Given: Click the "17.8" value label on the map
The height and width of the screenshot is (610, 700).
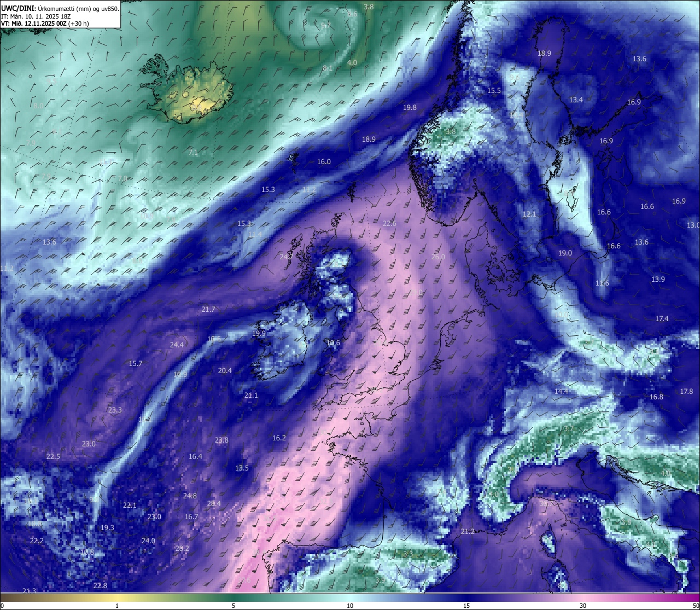Looking at the screenshot, I should pyautogui.click(x=686, y=392).
